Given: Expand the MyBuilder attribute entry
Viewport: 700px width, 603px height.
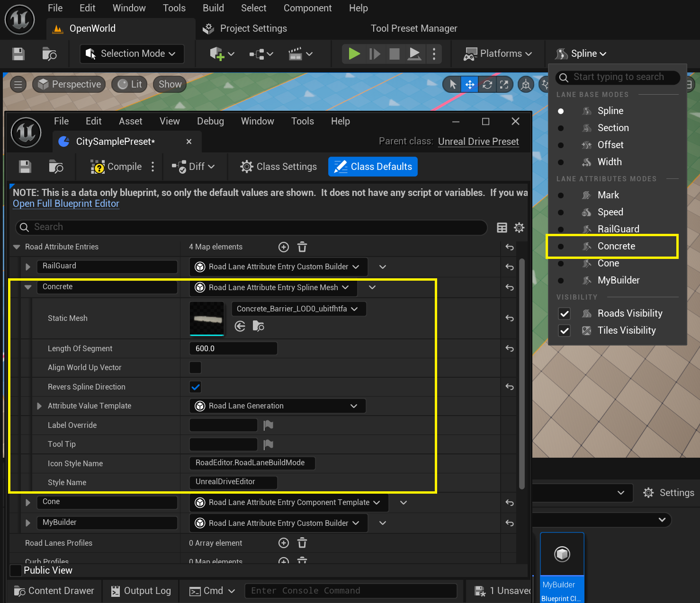Looking at the screenshot, I should 28,523.
